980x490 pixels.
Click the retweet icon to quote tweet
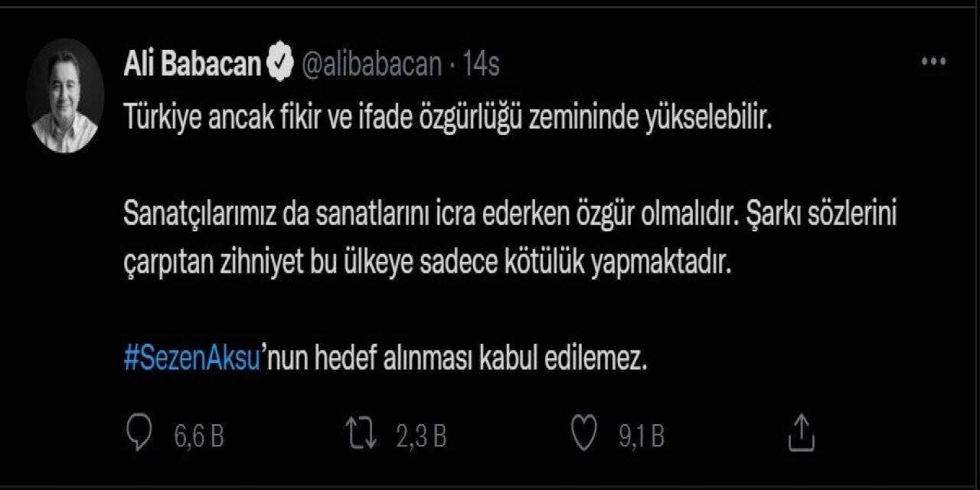(x=360, y=433)
